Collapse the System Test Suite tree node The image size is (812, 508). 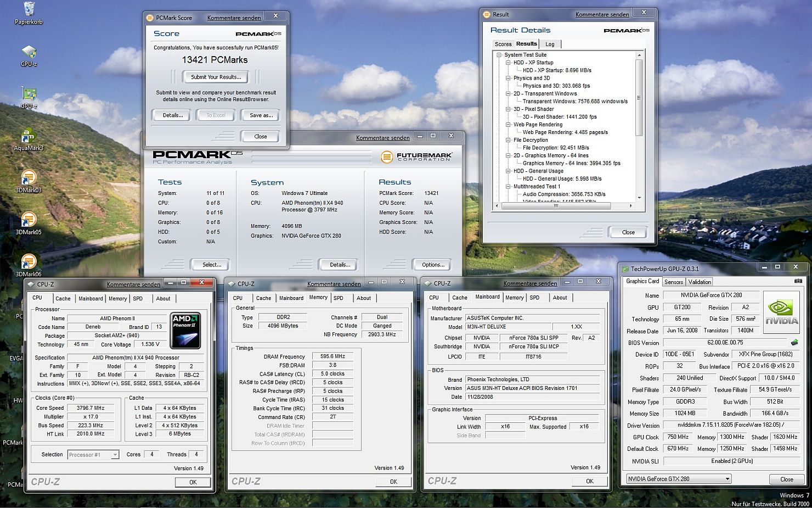499,55
